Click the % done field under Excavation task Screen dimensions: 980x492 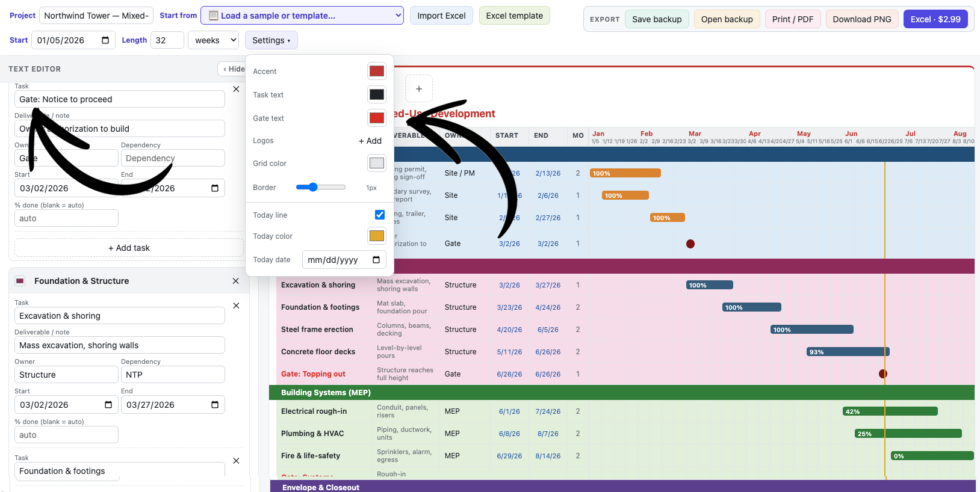click(x=66, y=435)
